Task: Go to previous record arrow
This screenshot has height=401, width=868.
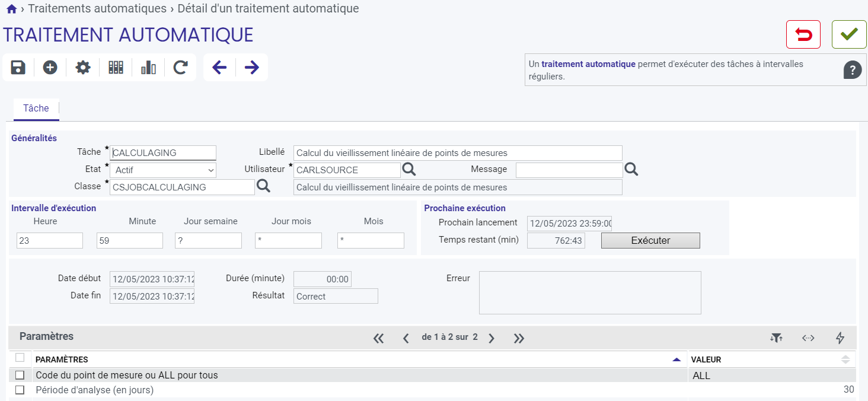Action: (219, 68)
